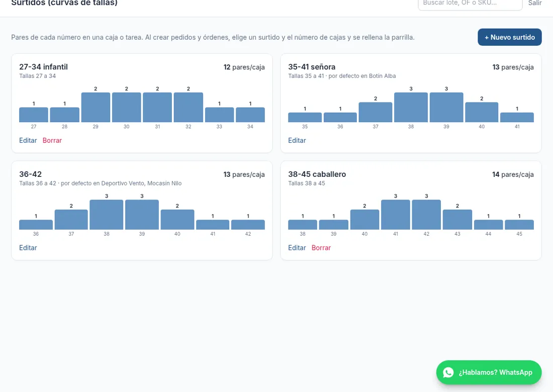Click 13 pares/caja on the 35-41 señora card

pos(513,67)
